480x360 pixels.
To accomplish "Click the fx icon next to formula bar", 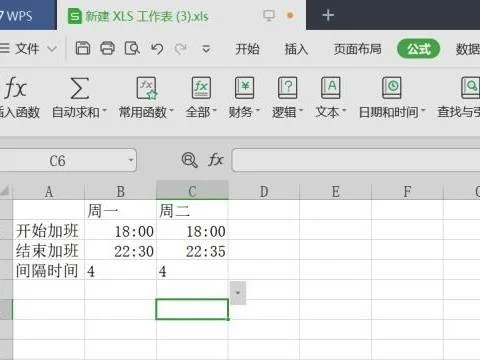I will (x=215, y=160).
